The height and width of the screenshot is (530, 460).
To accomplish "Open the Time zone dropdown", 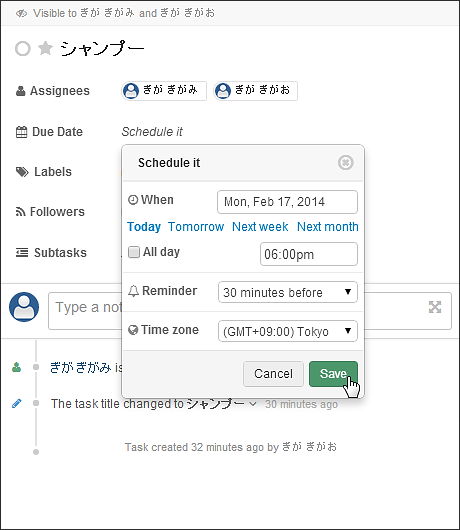I will pyautogui.click(x=288, y=331).
